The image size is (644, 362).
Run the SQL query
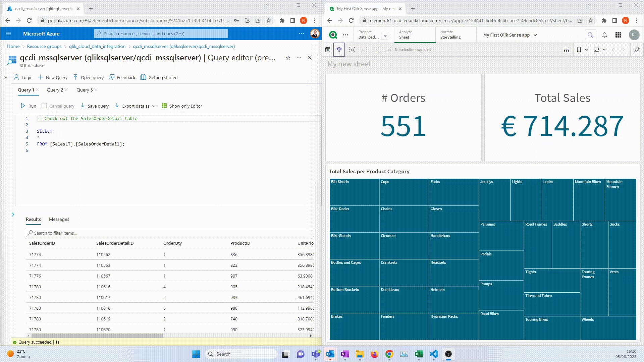(x=28, y=106)
